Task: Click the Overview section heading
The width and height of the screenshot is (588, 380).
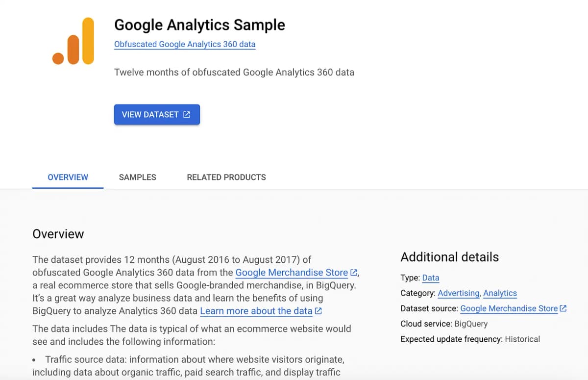Action: tap(58, 234)
